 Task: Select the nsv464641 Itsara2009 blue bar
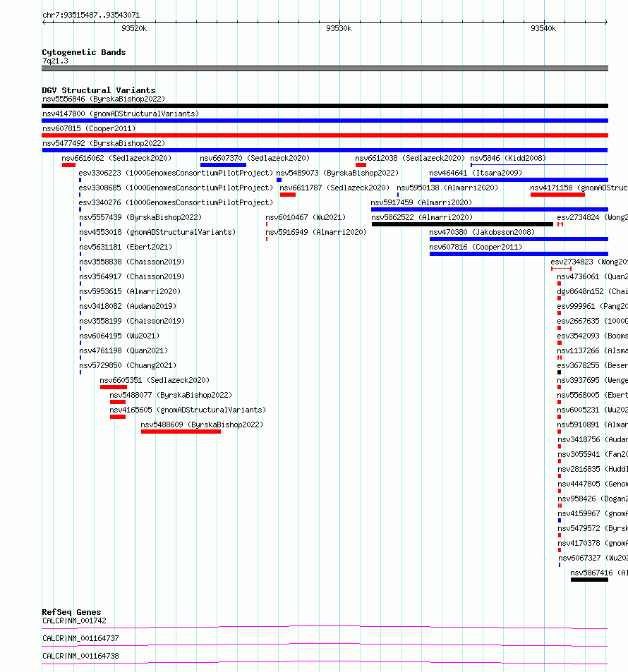pyautogui.click(x=519, y=180)
